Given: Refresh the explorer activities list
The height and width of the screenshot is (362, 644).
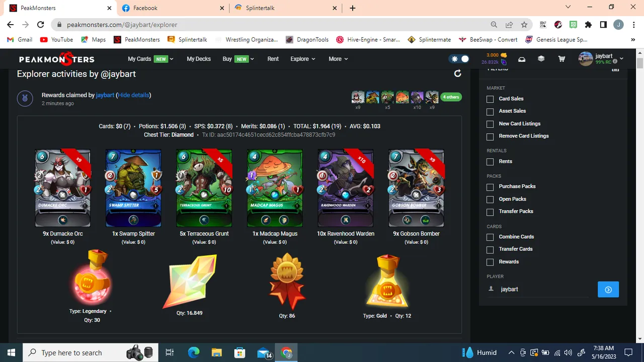Looking at the screenshot, I should [x=457, y=73].
